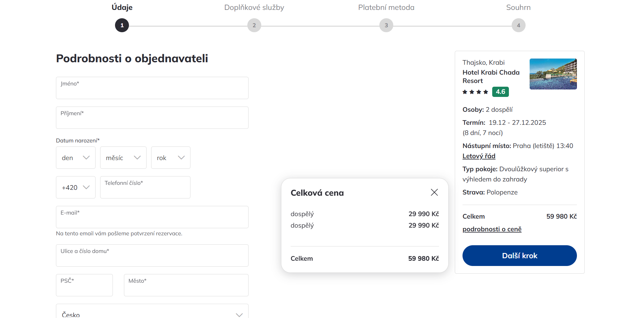The width and height of the screenshot is (644, 318).
Task: Open the měsíc birth month dropdown
Action: tap(123, 158)
